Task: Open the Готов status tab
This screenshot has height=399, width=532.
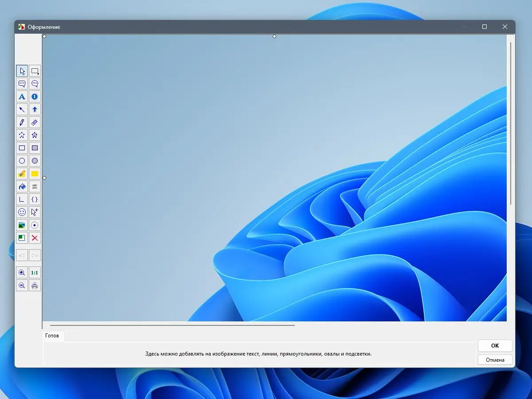Action: coord(52,336)
